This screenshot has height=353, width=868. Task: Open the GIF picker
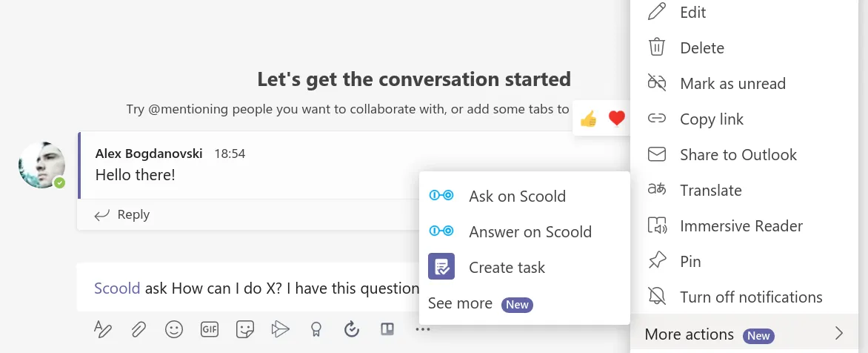click(210, 329)
